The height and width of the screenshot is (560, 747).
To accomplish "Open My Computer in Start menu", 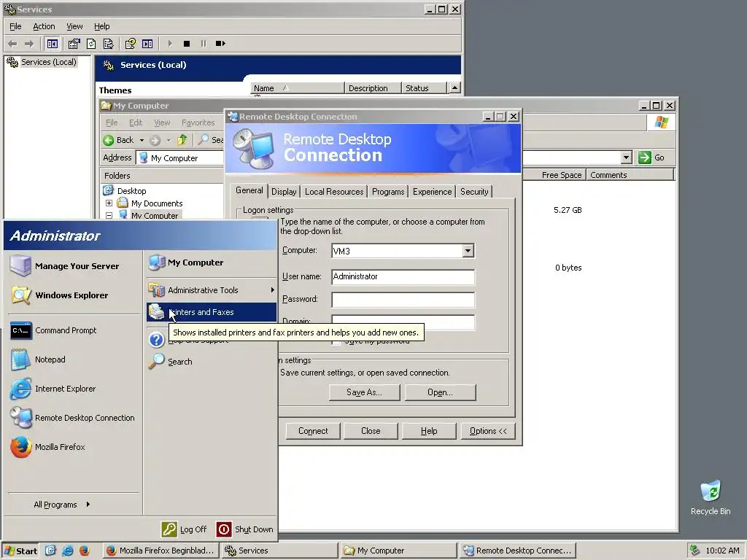I will pos(211,262).
